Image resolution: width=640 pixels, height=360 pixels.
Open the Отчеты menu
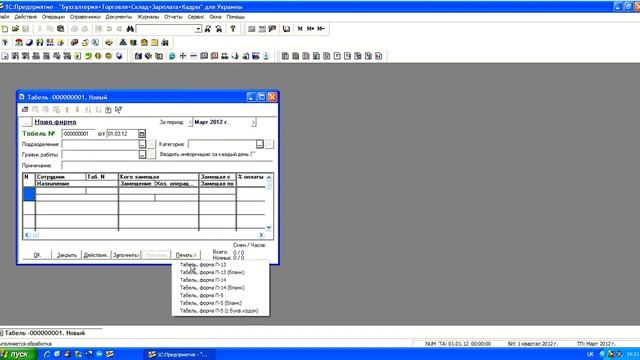click(x=173, y=17)
